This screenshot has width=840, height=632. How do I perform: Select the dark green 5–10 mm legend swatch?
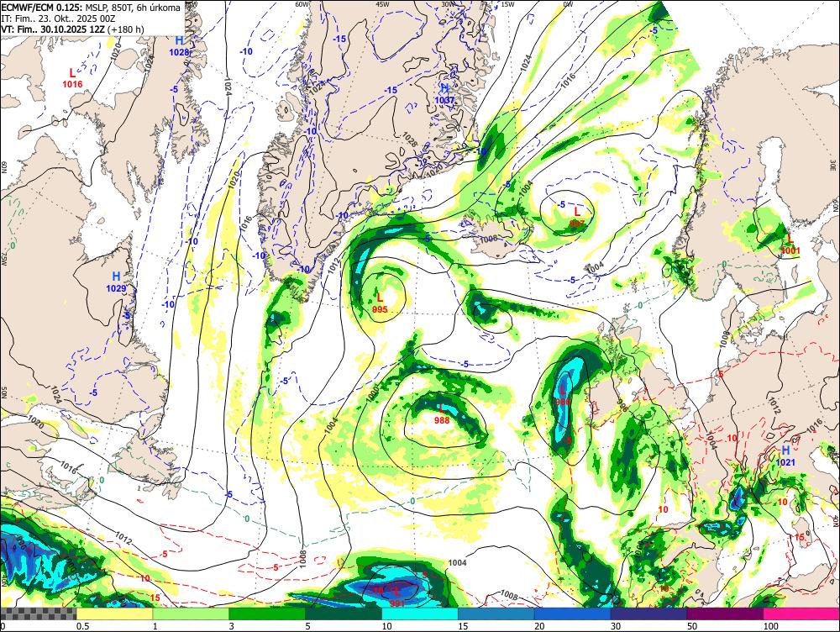click(344, 614)
